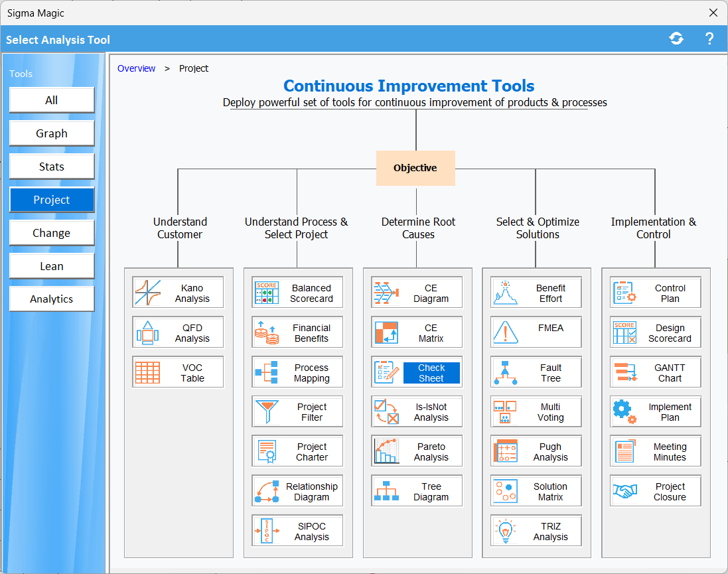728x574 pixels.
Task: Switch to the Graph tools tab
Action: [52, 133]
